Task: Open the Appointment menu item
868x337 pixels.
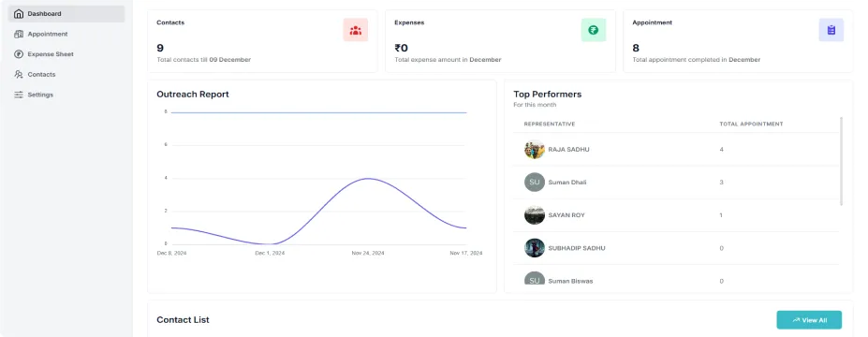Action: click(x=66, y=35)
